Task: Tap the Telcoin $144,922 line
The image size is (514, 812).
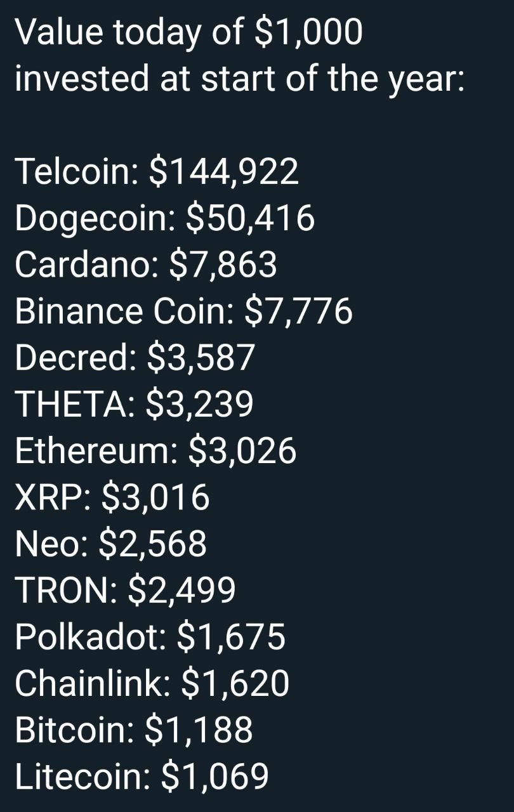Action: point(157,172)
